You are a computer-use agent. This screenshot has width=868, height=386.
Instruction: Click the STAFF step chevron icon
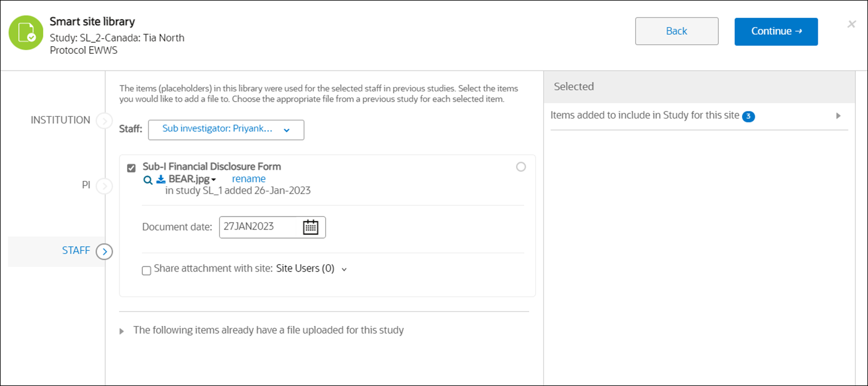click(x=104, y=251)
